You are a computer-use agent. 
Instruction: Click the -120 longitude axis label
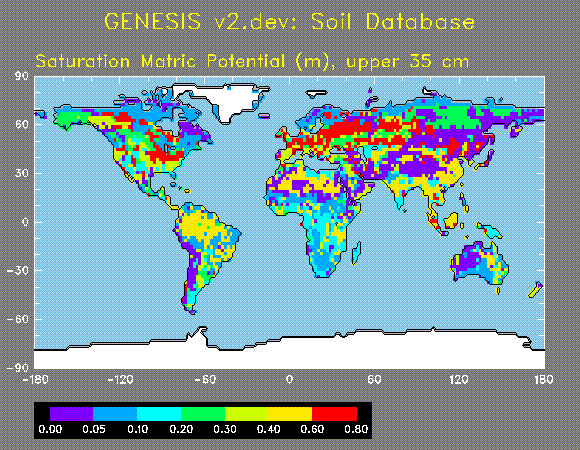pyautogui.click(x=120, y=379)
